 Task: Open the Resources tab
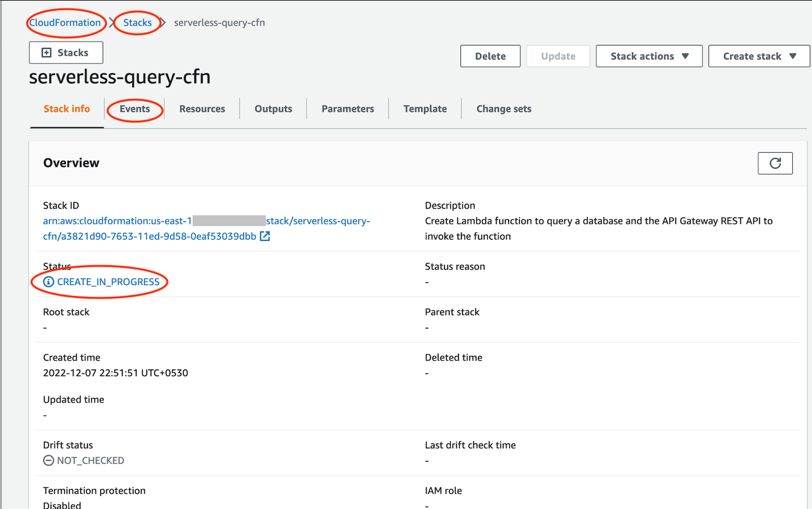click(x=202, y=109)
